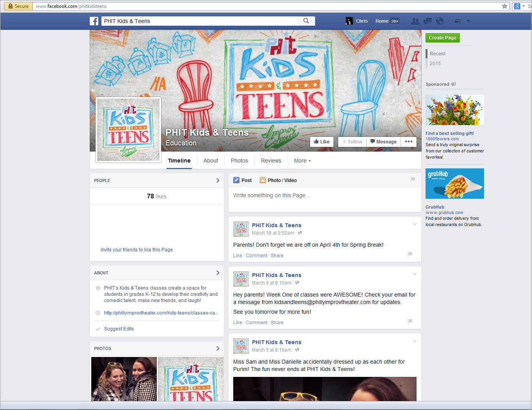Viewport: 532px width, 410px height.
Task: Open photo of two women in Photos
Action: 124,379
